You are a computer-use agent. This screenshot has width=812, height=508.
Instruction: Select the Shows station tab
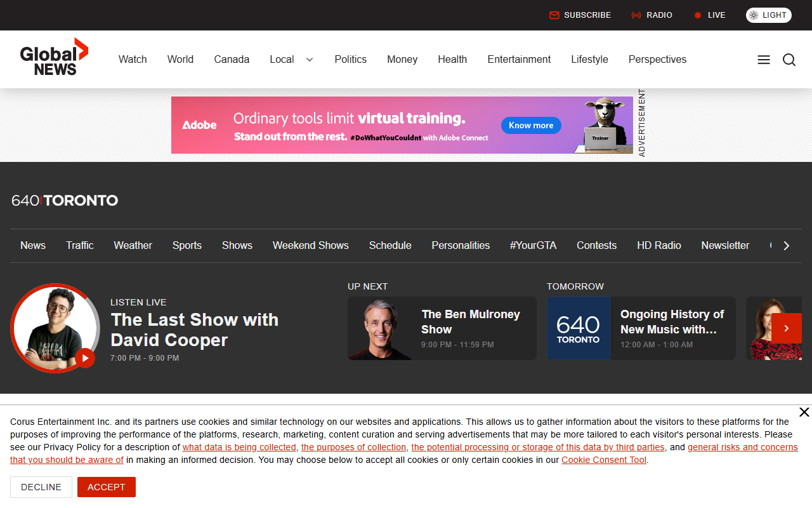(x=237, y=245)
